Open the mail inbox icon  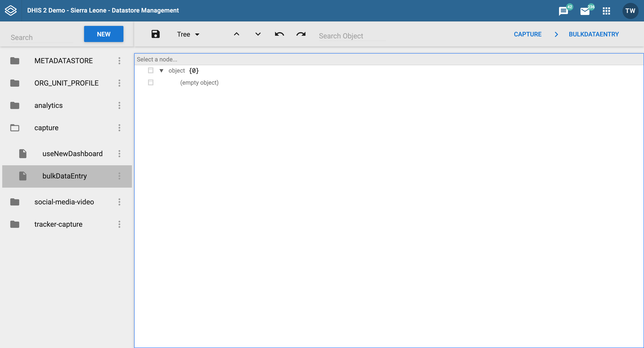pyautogui.click(x=585, y=10)
